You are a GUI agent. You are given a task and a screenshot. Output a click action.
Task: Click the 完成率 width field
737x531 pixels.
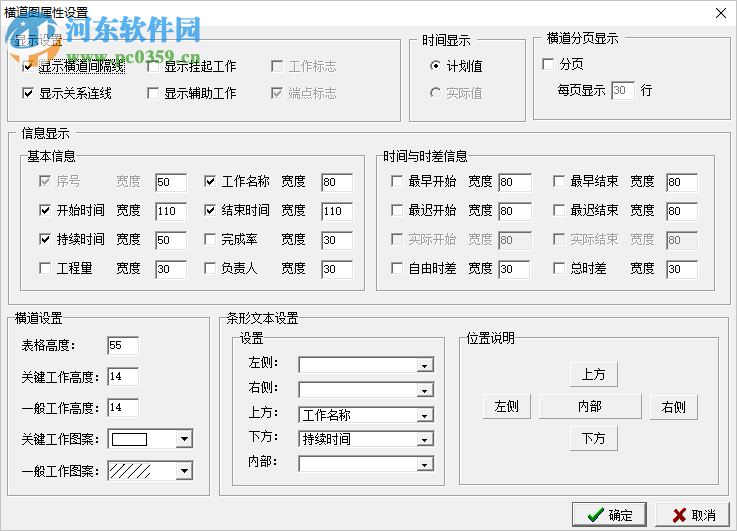pyautogui.click(x=337, y=241)
